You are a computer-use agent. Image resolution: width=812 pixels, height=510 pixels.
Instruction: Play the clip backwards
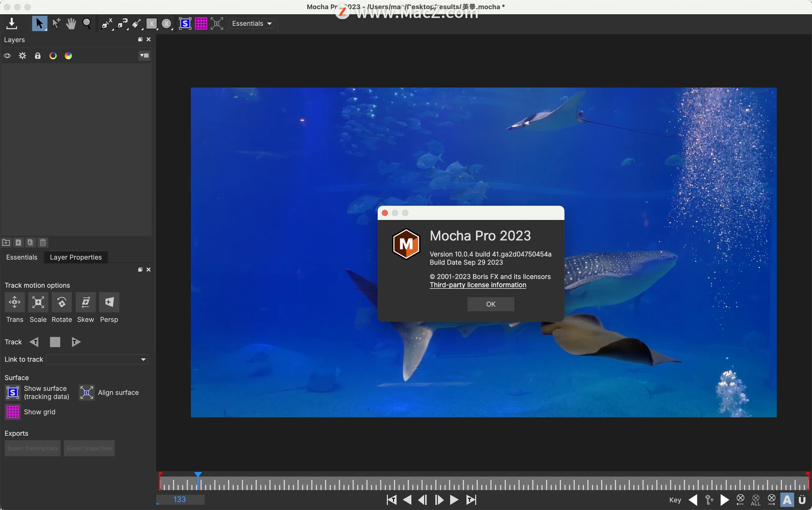(x=407, y=500)
